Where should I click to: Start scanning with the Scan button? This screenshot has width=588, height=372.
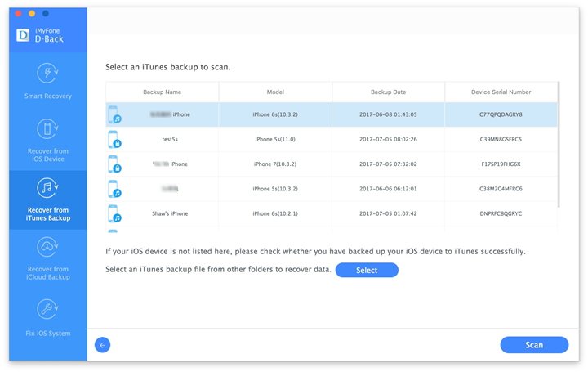coord(534,345)
